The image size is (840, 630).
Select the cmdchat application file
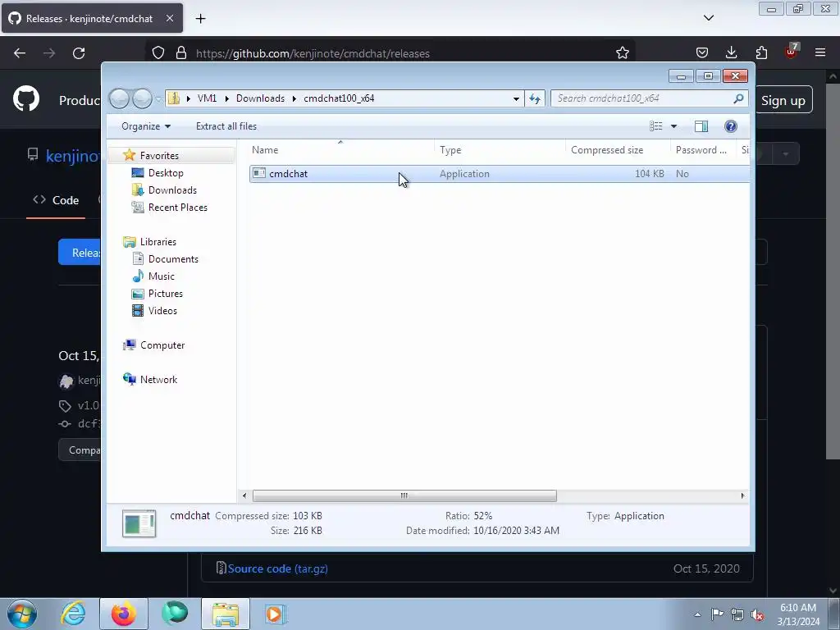500,174
